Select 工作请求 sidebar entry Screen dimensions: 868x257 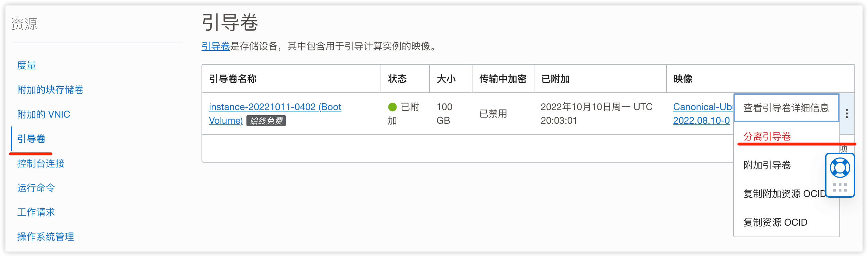[x=36, y=212]
